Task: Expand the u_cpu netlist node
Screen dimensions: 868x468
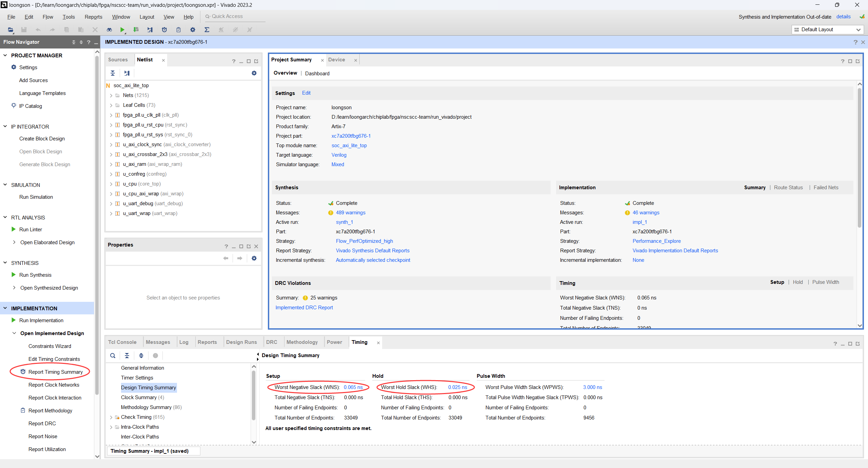Action: [111, 184]
